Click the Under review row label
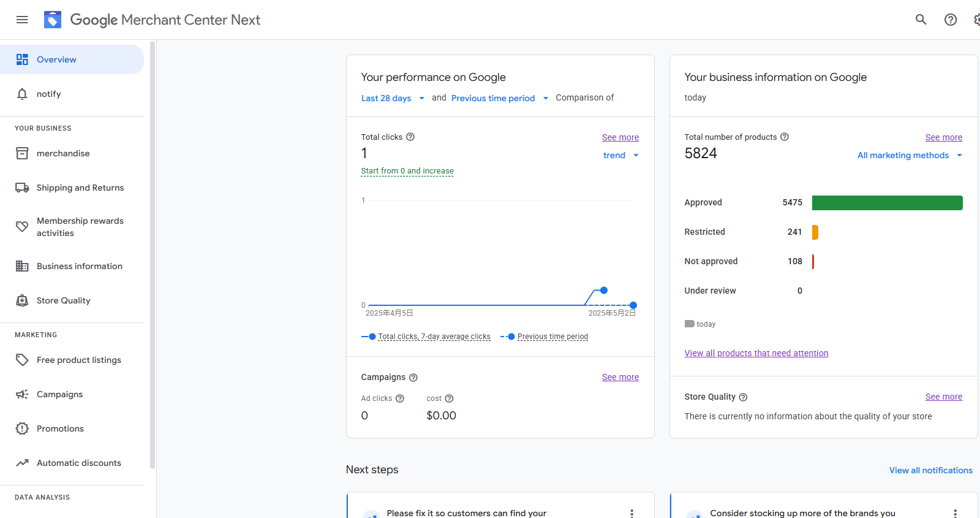Image resolution: width=980 pixels, height=518 pixels. (710, 291)
